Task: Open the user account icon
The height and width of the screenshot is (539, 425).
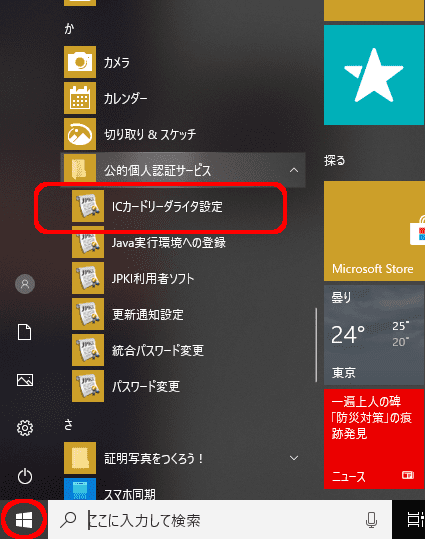Action: pyautogui.click(x=25, y=284)
